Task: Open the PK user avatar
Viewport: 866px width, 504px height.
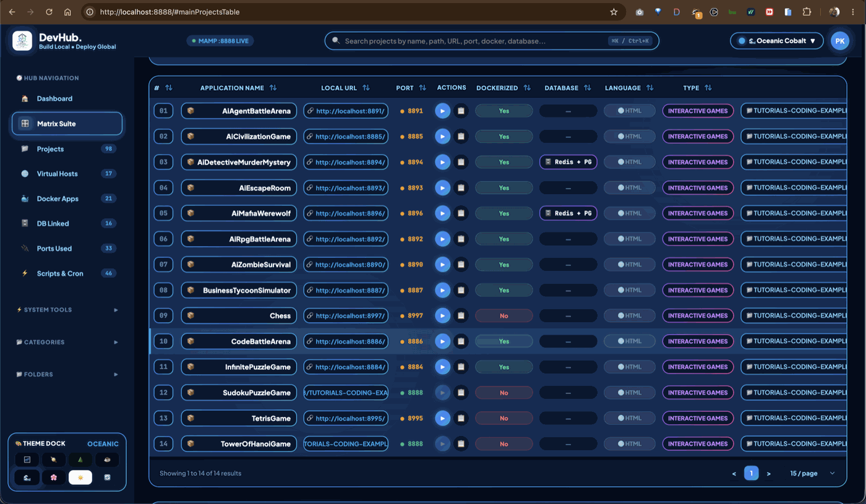Action: tap(839, 41)
